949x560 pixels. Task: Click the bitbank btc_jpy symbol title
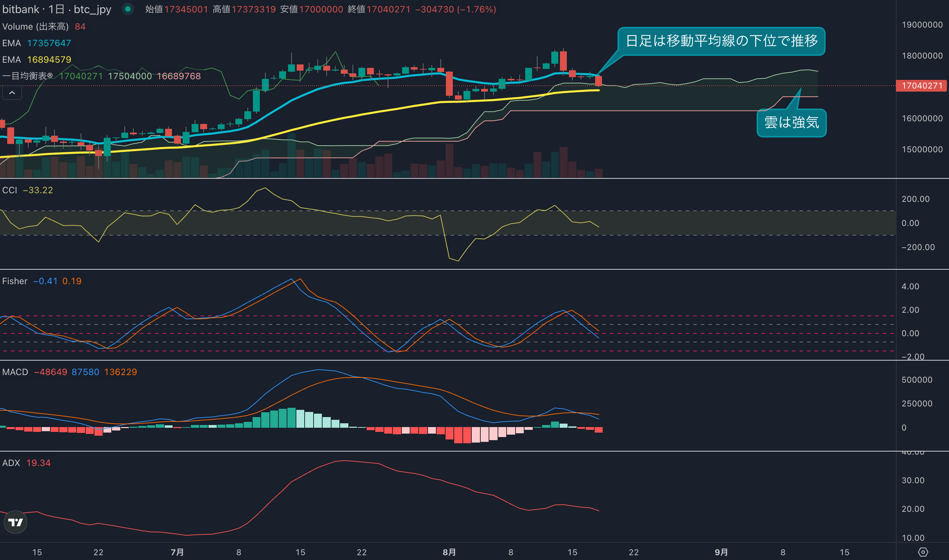[57, 9]
